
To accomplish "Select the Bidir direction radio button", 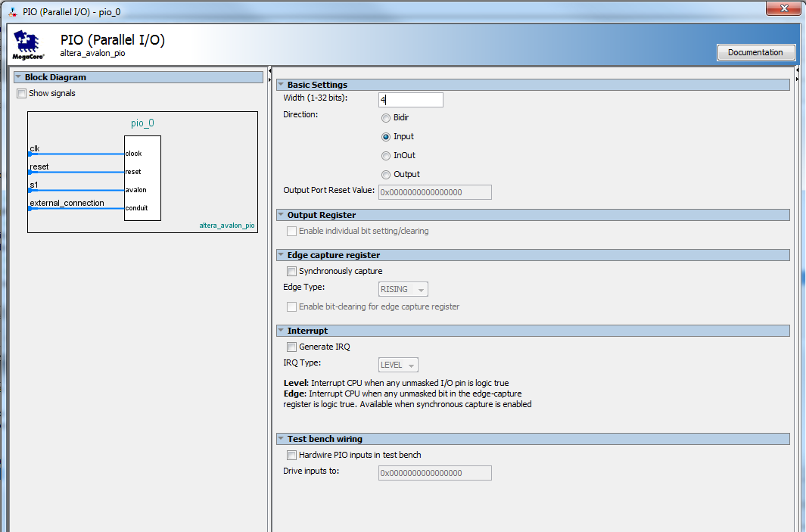I will pos(386,118).
